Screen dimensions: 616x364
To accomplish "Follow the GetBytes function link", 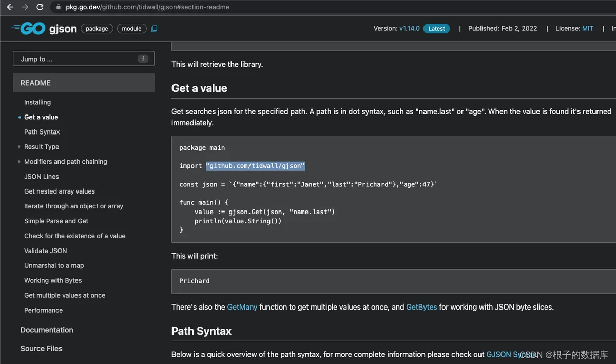I will [421, 307].
